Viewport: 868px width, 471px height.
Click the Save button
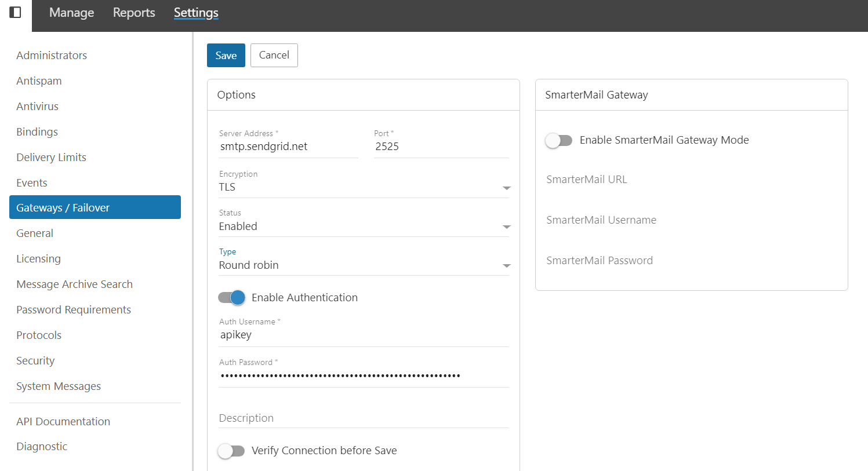coord(226,56)
